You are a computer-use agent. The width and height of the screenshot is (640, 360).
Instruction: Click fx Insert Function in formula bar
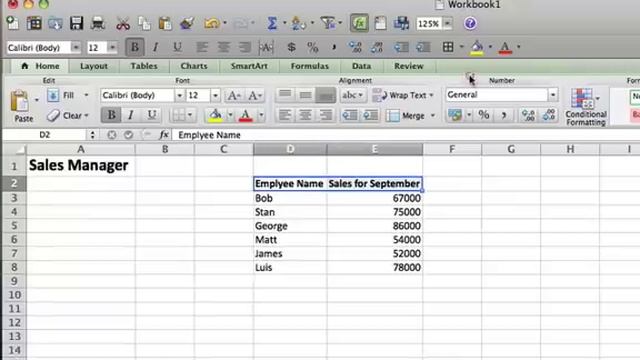[164, 135]
